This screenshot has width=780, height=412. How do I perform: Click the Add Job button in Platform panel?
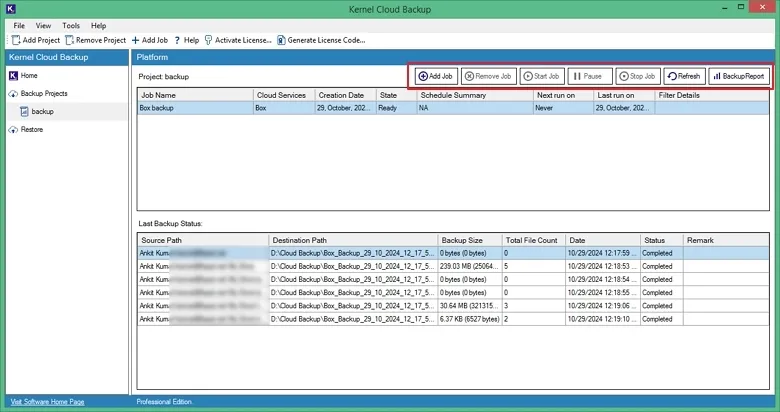436,76
